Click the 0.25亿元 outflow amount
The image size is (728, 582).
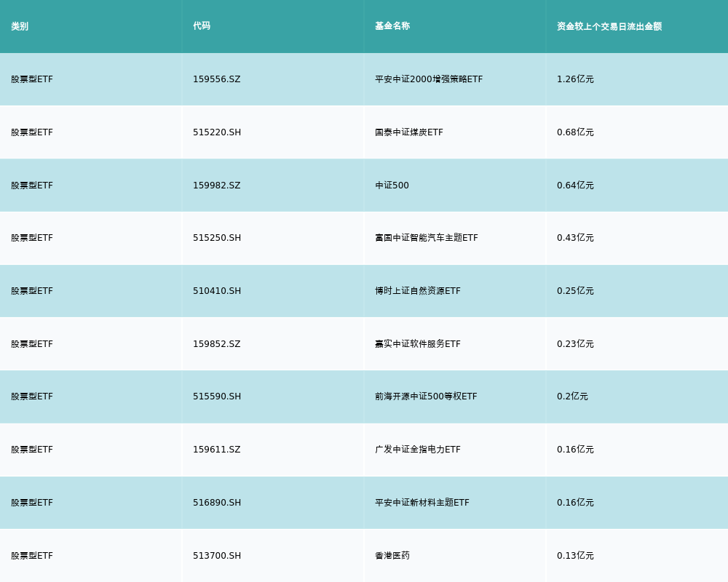(x=575, y=291)
